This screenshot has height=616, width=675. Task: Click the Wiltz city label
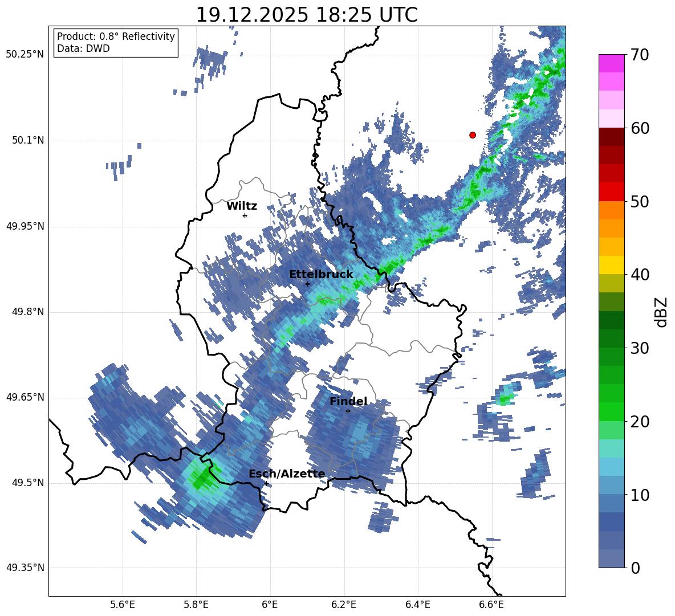click(242, 206)
